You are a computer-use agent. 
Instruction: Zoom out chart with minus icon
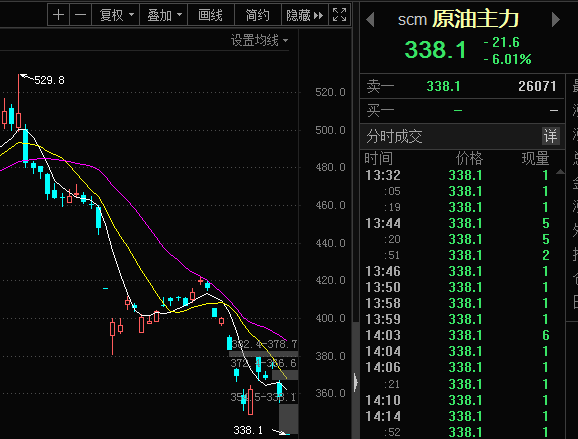click(80, 15)
